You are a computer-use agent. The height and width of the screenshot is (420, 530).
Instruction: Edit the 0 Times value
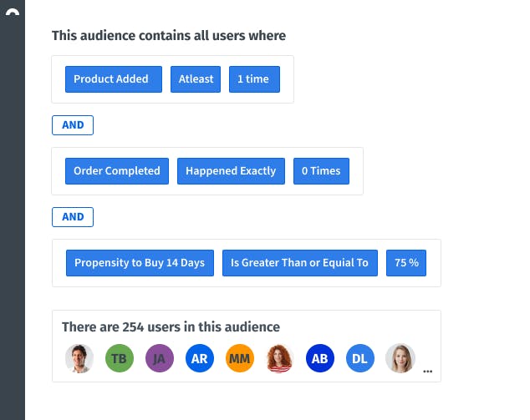point(321,171)
